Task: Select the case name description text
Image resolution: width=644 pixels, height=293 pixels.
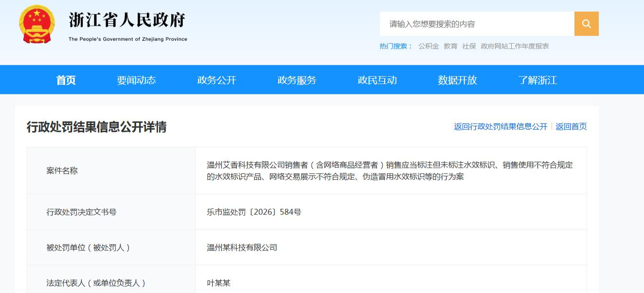Action: pos(390,171)
